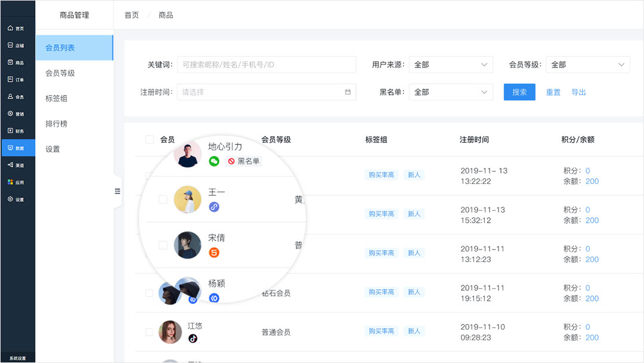The width and height of the screenshot is (644, 363).
Task: Click the 地心引力 avatar
Action: pyautogui.click(x=188, y=153)
